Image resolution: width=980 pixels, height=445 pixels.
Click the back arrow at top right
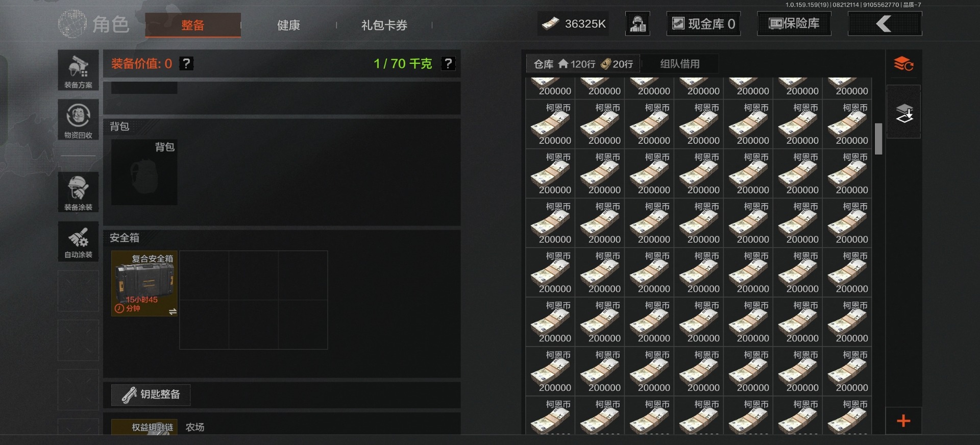(885, 23)
